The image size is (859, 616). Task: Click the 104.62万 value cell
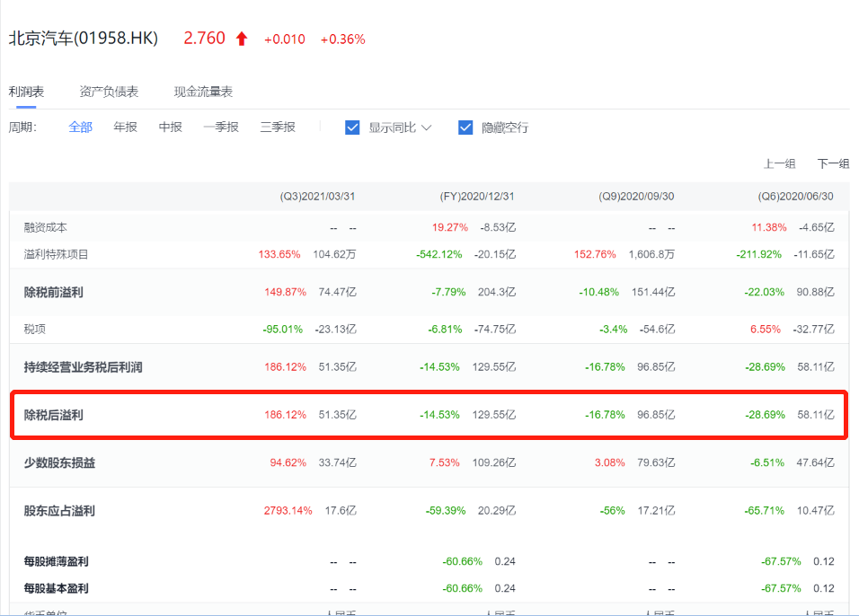pos(334,254)
